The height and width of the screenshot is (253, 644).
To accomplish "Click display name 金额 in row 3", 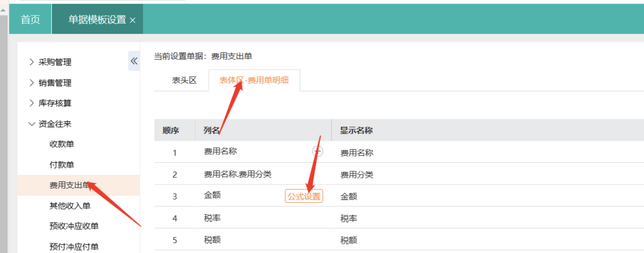I will 349,197.
